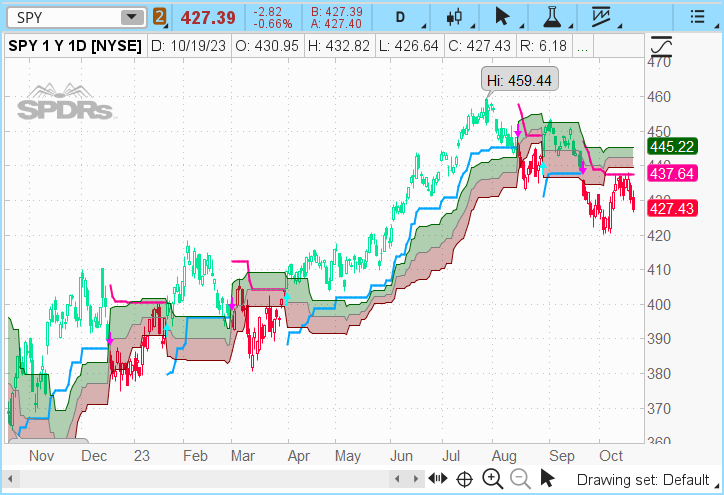Viewport: 724px width, 495px height.
Task: Click the expand/compress time axis icon
Action: tap(438, 478)
